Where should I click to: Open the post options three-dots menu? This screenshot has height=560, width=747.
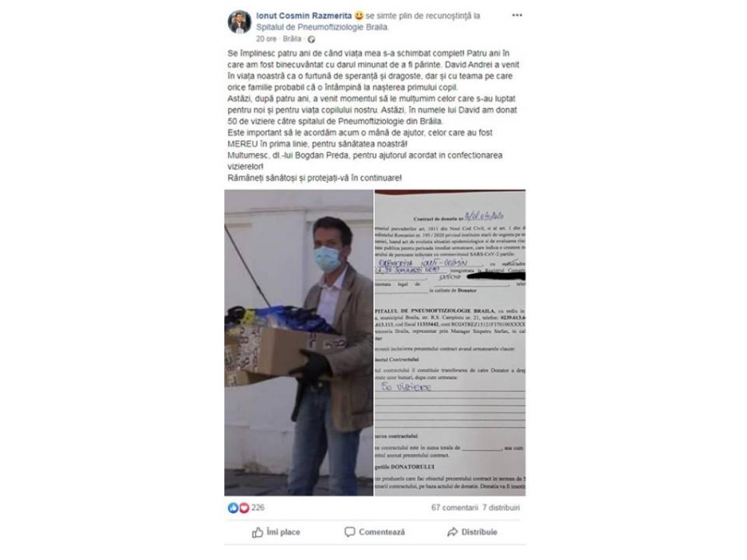(x=517, y=15)
